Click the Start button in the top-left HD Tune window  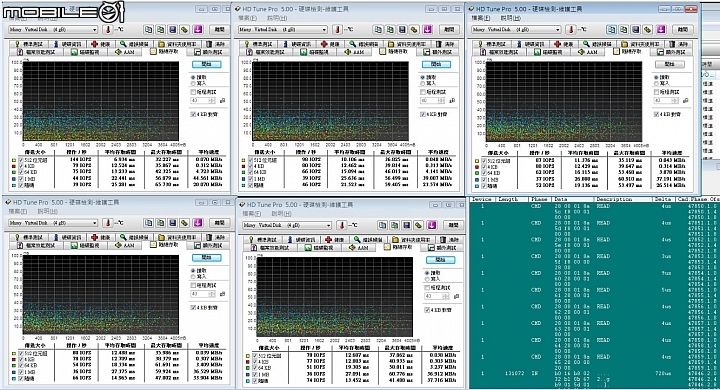(207, 64)
